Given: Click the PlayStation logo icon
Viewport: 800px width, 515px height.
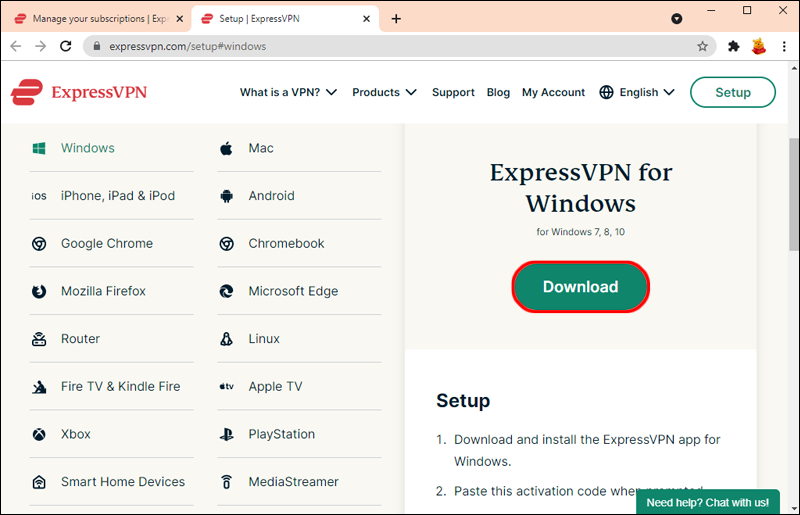Looking at the screenshot, I should click(227, 434).
